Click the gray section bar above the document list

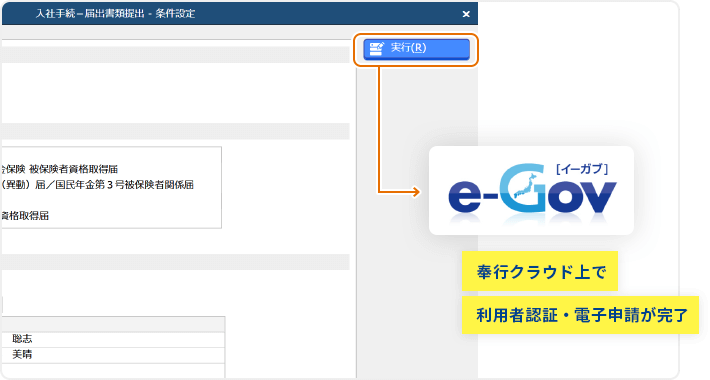coord(176,131)
